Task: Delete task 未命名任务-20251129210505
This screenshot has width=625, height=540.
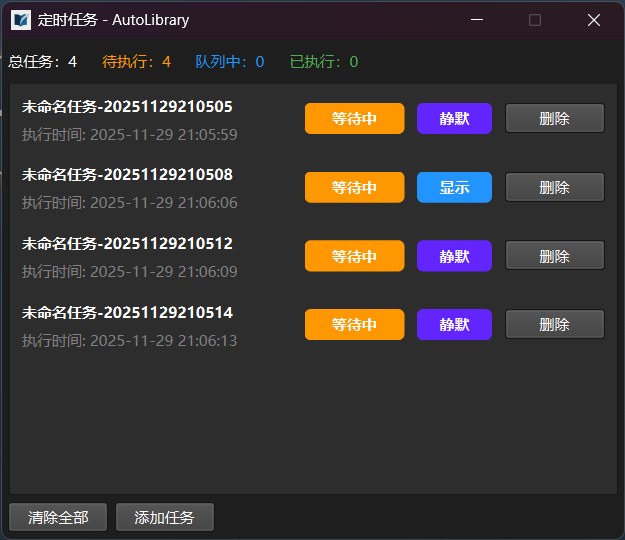Action: pyautogui.click(x=554, y=118)
